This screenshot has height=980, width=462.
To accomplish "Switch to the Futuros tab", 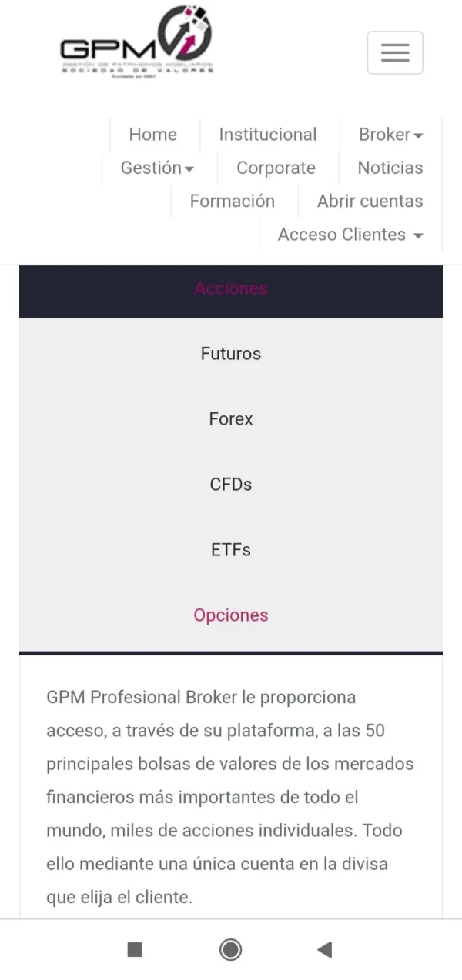I will tap(231, 354).
